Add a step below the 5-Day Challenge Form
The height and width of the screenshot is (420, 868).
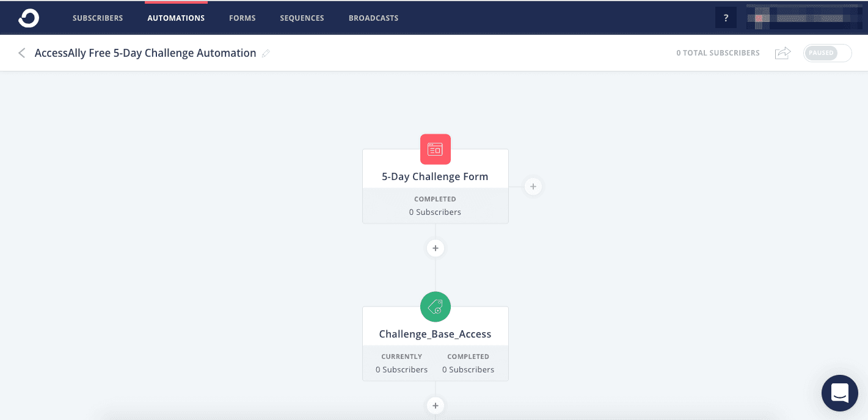click(436, 248)
